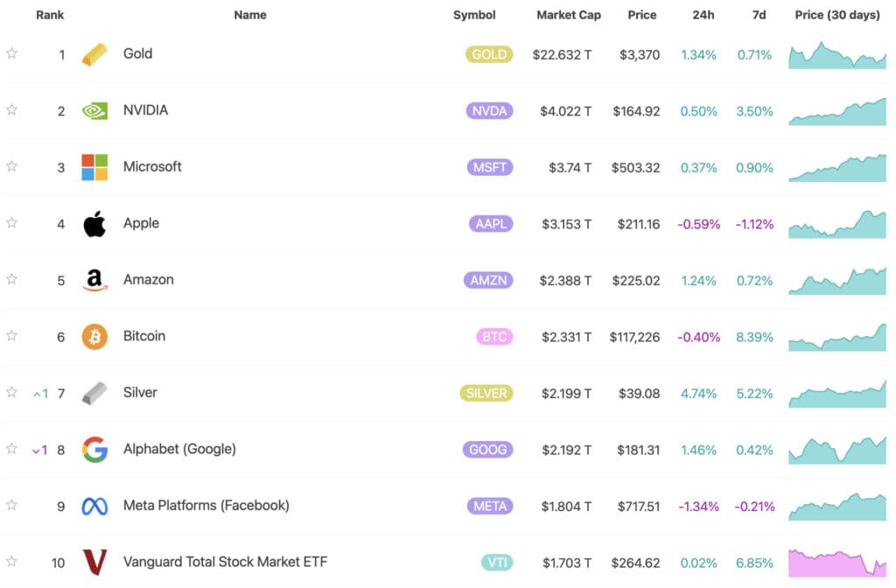896x588 pixels.
Task: Sort by the Price column header
Action: [x=641, y=15]
